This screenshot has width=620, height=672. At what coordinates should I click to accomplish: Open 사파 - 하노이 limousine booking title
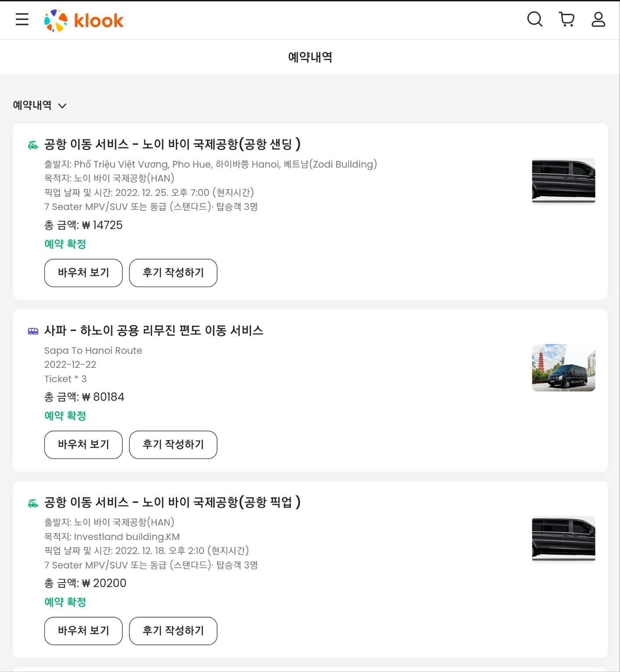(153, 331)
